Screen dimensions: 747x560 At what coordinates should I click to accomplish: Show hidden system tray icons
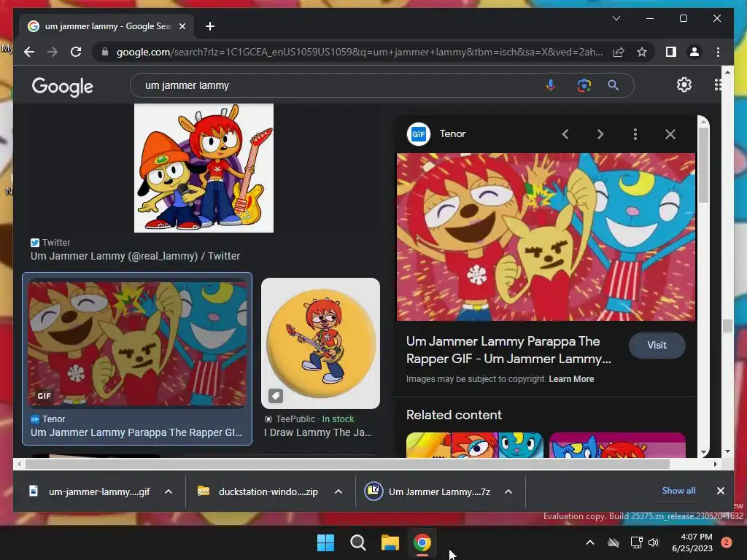tap(589, 542)
